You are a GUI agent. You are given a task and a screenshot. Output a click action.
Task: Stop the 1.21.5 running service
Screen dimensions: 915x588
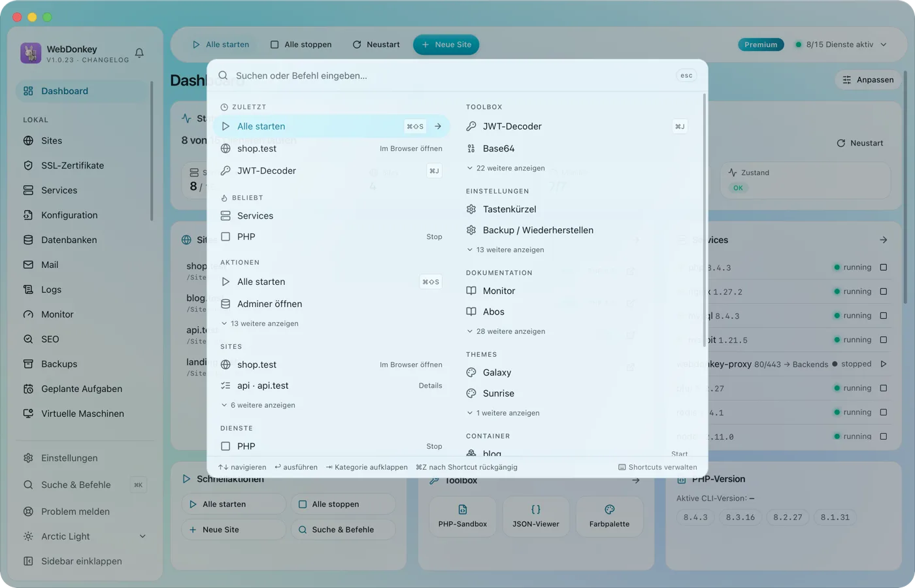coord(884,340)
